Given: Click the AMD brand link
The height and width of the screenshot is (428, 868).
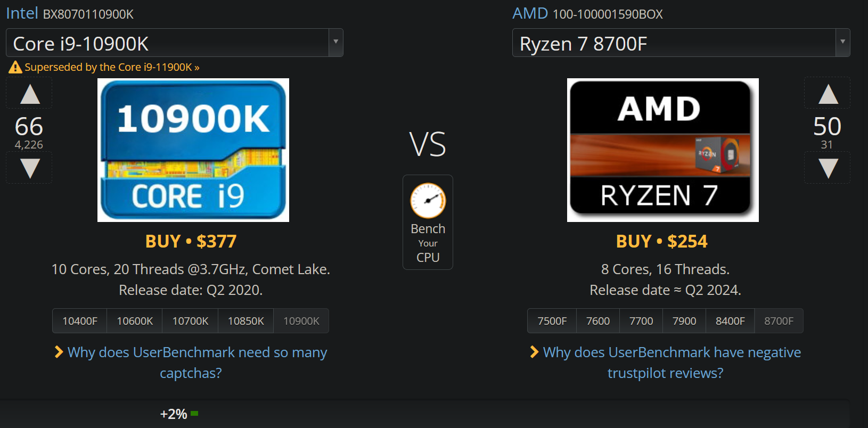Looking at the screenshot, I should (530, 13).
